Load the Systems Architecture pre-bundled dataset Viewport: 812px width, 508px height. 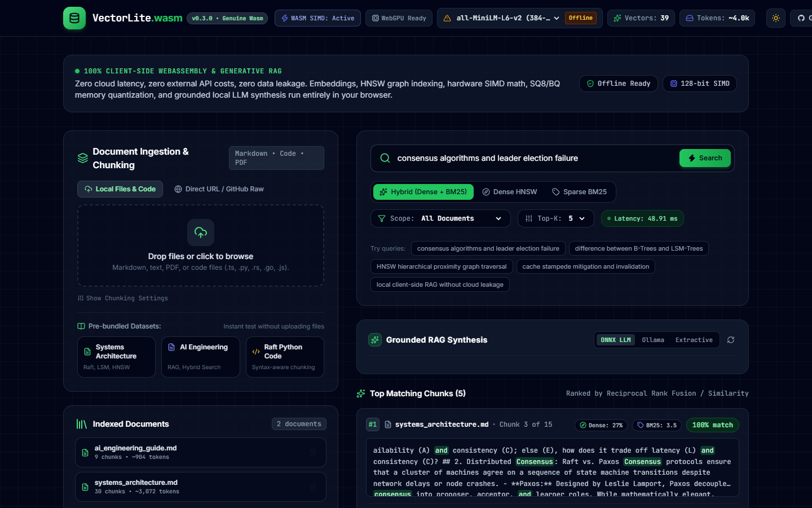pos(116,357)
